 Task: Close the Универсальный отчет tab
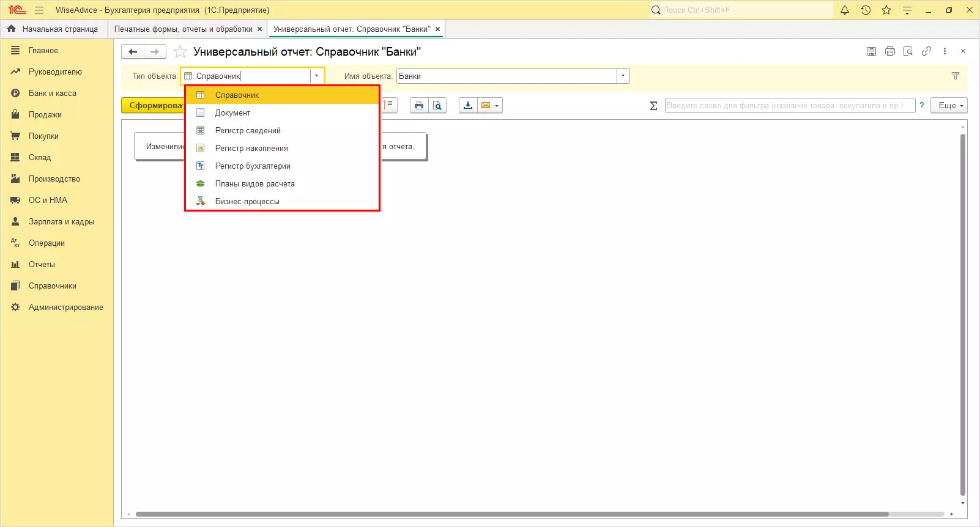(x=437, y=29)
